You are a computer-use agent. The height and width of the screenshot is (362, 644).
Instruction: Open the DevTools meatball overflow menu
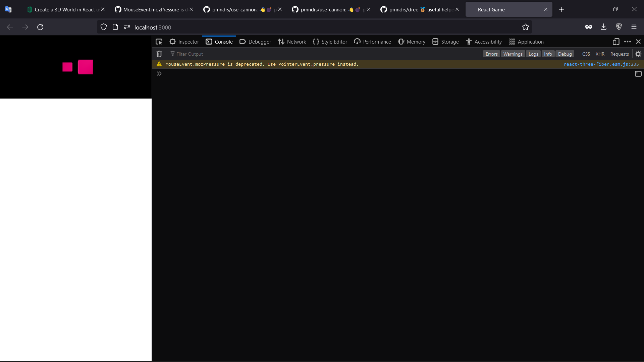(x=628, y=42)
